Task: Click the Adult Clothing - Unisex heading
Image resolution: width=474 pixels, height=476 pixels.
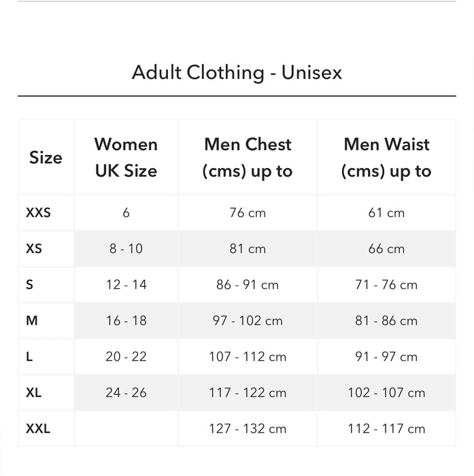Action: [237, 72]
